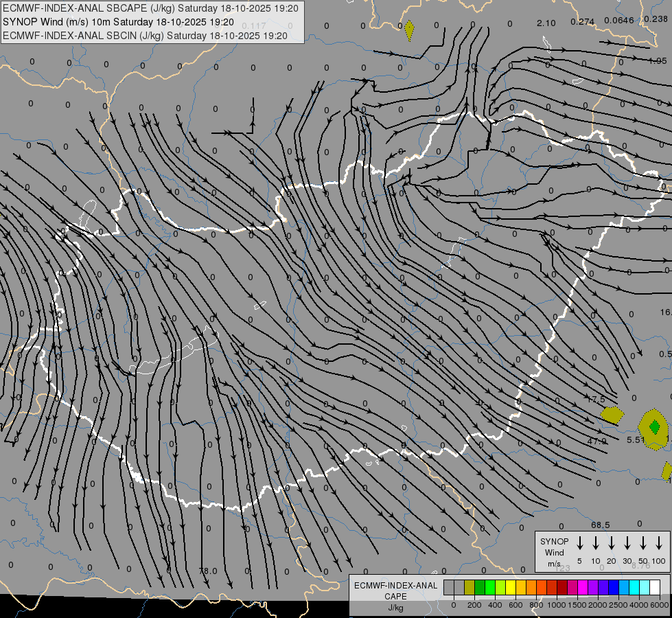Click the 1.95 value on the map
The width and height of the screenshot is (672, 618).
658,61
